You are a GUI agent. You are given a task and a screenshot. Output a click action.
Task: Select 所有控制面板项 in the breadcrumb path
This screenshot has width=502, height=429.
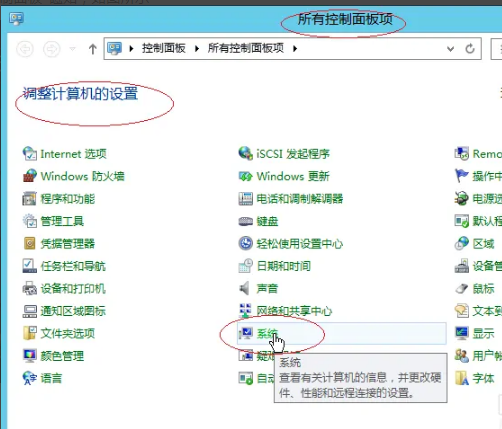pos(246,48)
